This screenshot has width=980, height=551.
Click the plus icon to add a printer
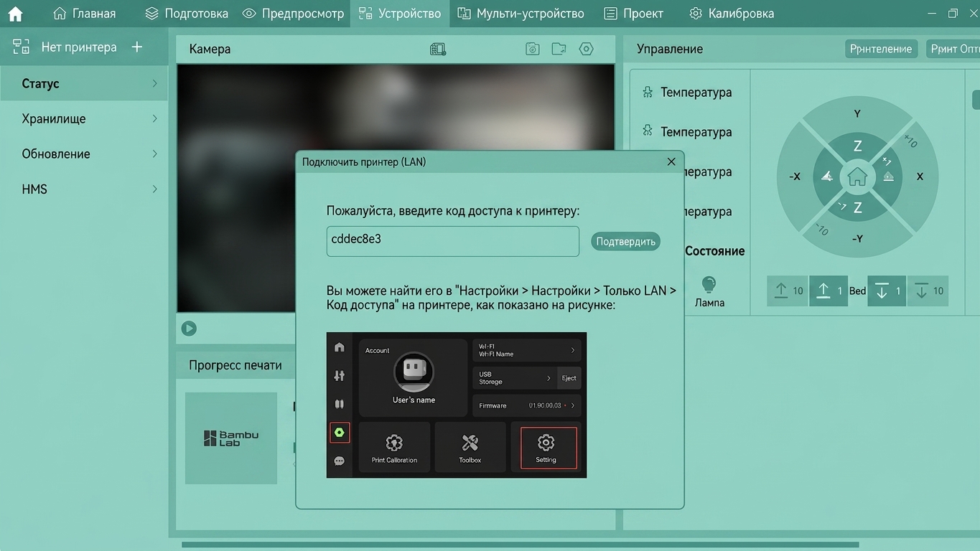click(x=137, y=47)
